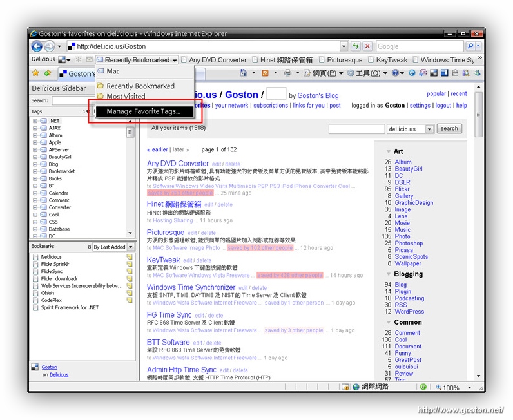
Task: Click the tag icon next to Netlicious bookmark
Action: click(130, 257)
